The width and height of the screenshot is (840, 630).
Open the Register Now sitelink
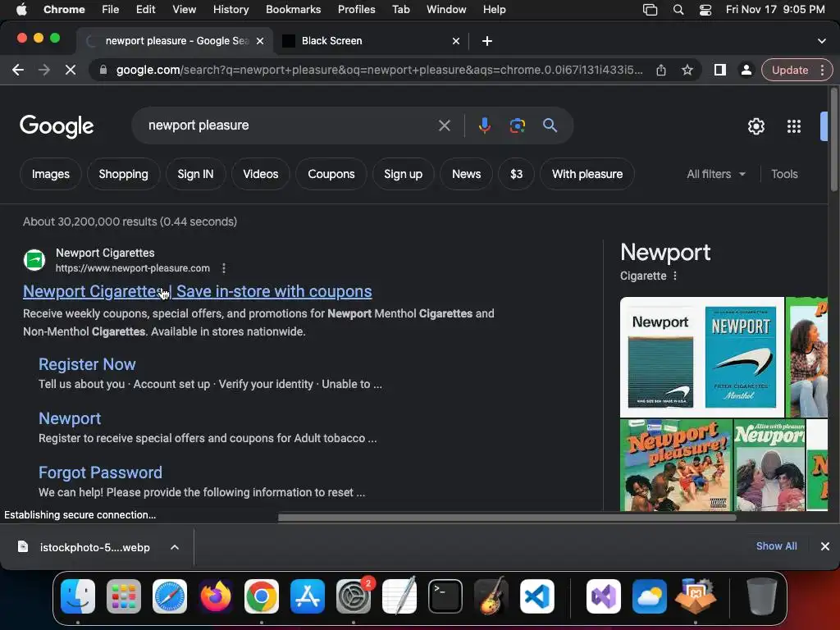pos(87,364)
